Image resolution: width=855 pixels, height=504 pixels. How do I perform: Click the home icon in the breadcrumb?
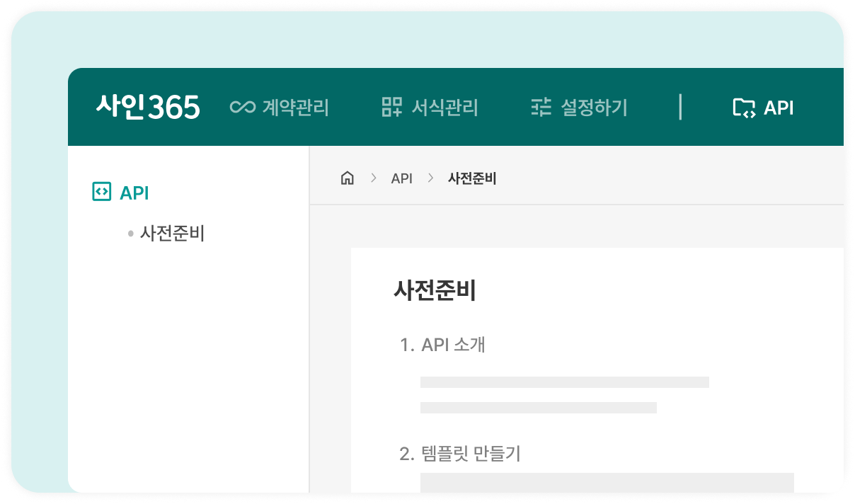point(348,178)
